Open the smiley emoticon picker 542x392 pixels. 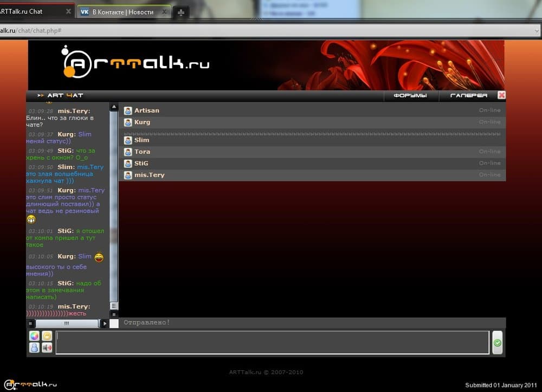tap(47, 336)
